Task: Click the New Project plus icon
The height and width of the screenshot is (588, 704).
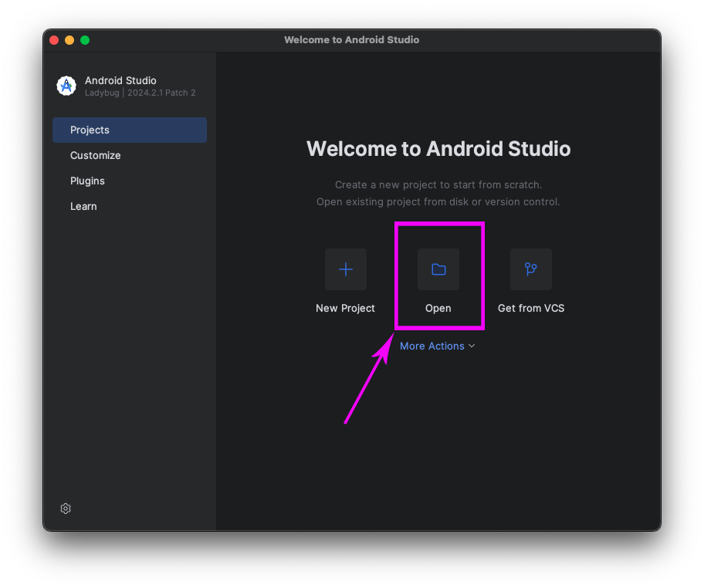Action: (x=345, y=269)
